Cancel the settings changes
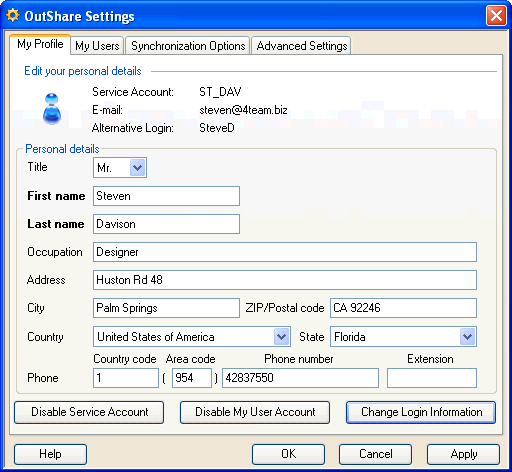Screen dimensions: 512x472 [x=375, y=454]
